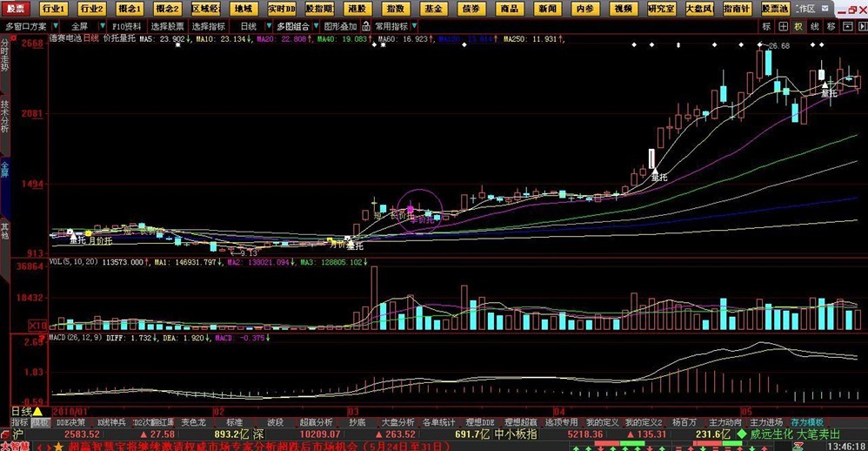Viewport: 868px width, 451px height.
Task: Select the 超赢分析 indicator tab
Action: click(316, 422)
